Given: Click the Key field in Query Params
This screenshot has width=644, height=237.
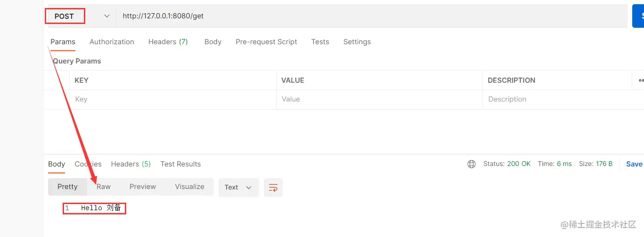Looking at the screenshot, I should (172, 99).
